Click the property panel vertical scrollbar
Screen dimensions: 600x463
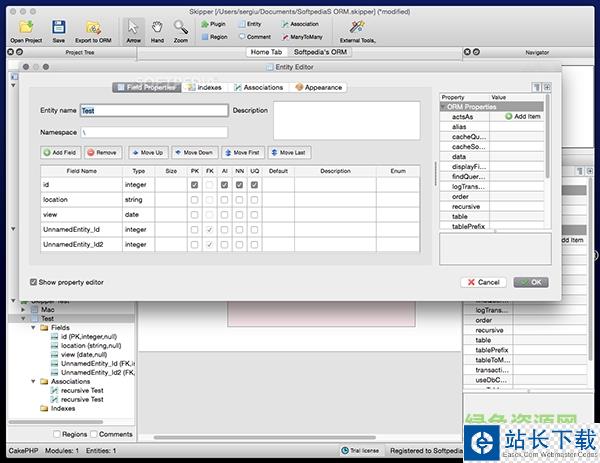(x=546, y=150)
